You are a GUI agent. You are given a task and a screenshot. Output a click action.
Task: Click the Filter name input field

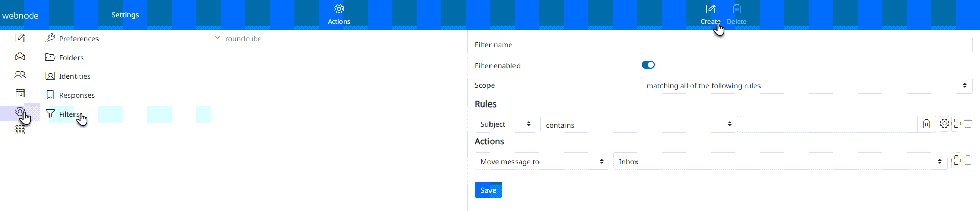point(806,45)
